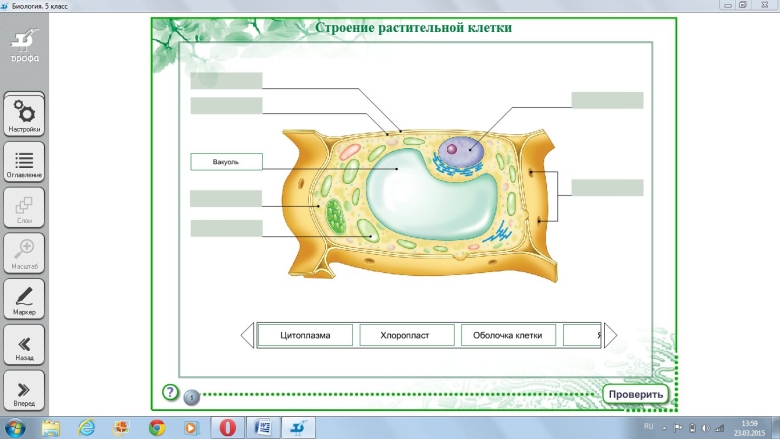The width and height of the screenshot is (780, 439).
Task: Open Opera browser from the taskbar
Action: click(x=228, y=427)
